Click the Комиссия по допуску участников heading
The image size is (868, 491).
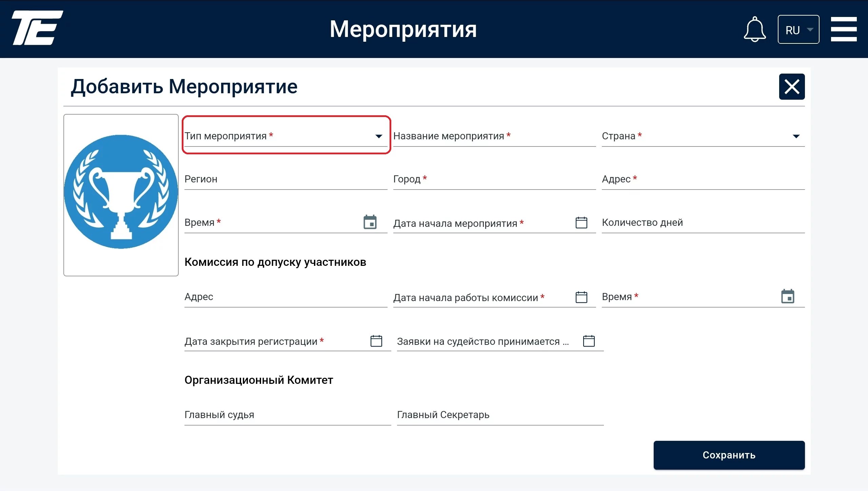tap(275, 262)
